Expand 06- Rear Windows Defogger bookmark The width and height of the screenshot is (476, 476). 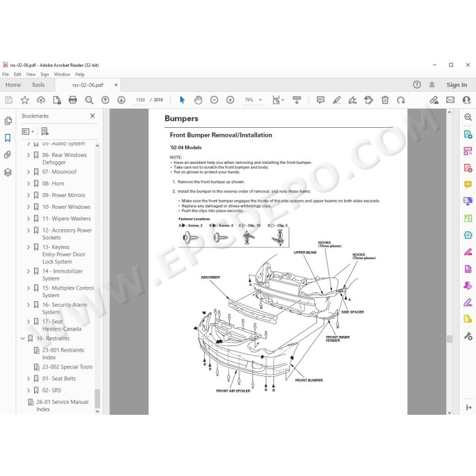29,155
